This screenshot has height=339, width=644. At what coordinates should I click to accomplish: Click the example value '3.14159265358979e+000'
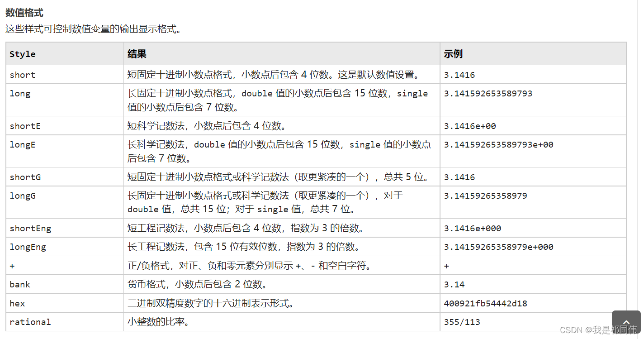pyautogui.click(x=498, y=247)
